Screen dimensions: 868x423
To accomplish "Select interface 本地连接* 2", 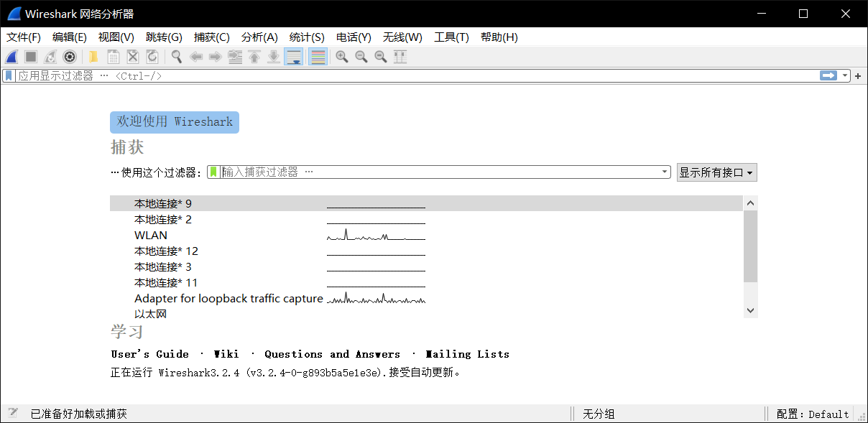I will (426, 220).
